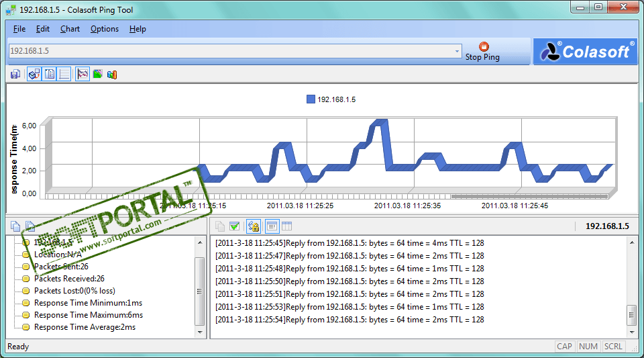Select the Packets Sent:26 tree row
The height and width of the screenshot is (358, 644).
click(x=61, y=267)
